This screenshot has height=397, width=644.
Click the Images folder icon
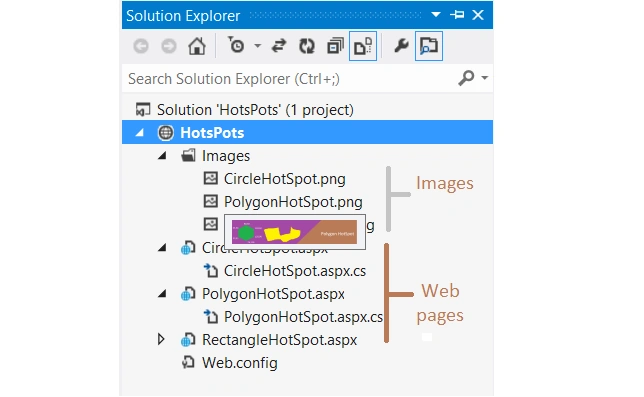coord(189,155)
